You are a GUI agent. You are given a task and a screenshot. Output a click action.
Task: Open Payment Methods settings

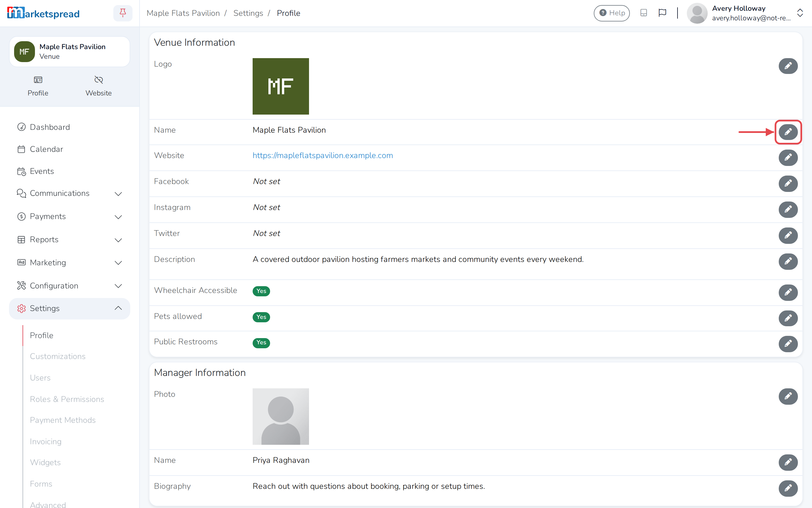[62, 420]
